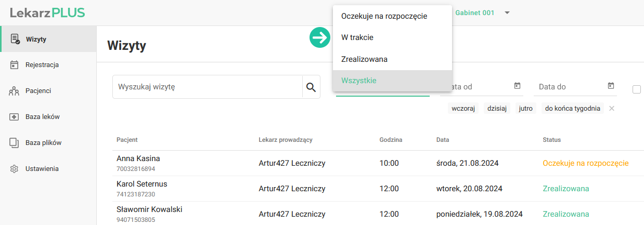Focus the 'Wyszukaj wizytę' search field
Viewport: 644px width, 225px height.
[x=207, y=87]
